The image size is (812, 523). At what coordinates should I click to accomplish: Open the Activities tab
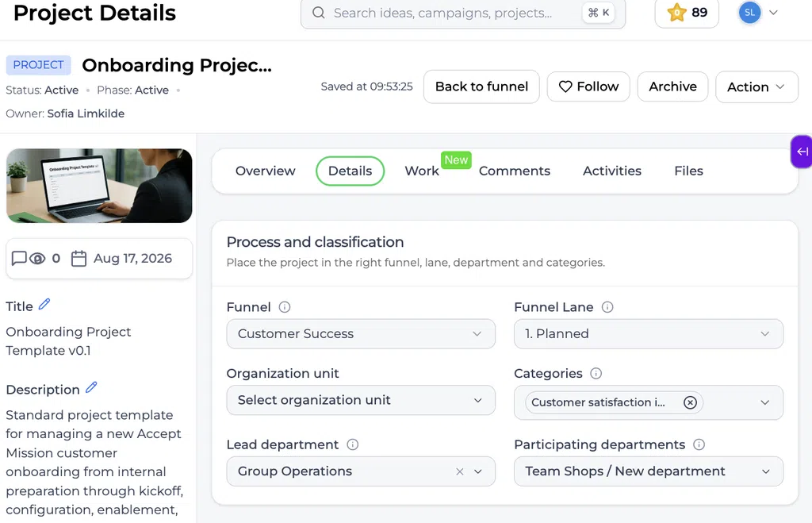point(612,171)
